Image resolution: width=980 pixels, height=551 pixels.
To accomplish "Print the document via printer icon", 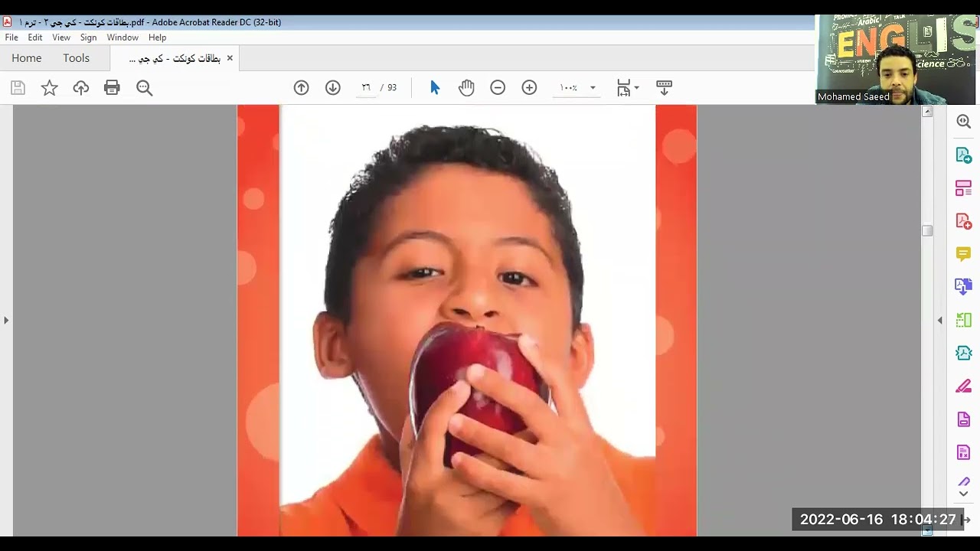I will 113,88.
